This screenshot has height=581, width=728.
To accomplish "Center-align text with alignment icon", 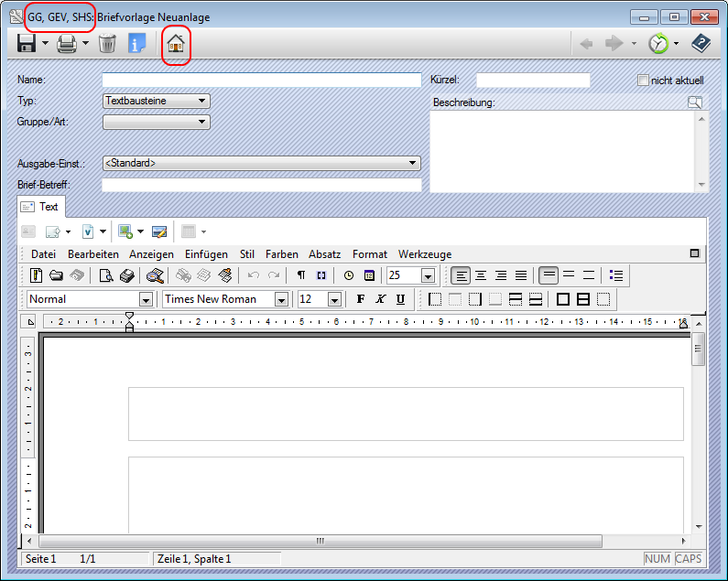I will pos(481,275).
